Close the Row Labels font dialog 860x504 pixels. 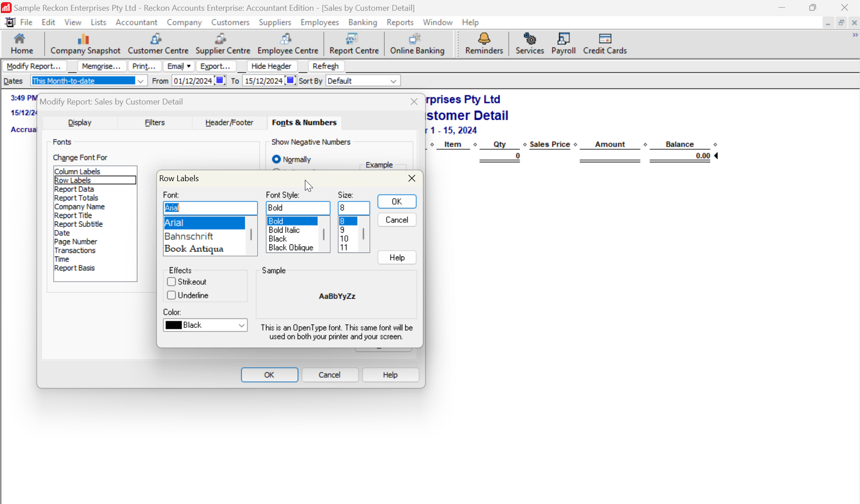[x=412, y=178]
